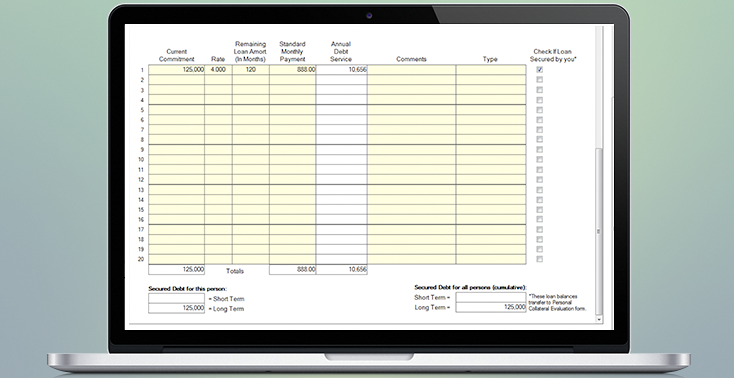Click the Current Commitment cell in row 2
734x378 pixels.
[176, 80]
